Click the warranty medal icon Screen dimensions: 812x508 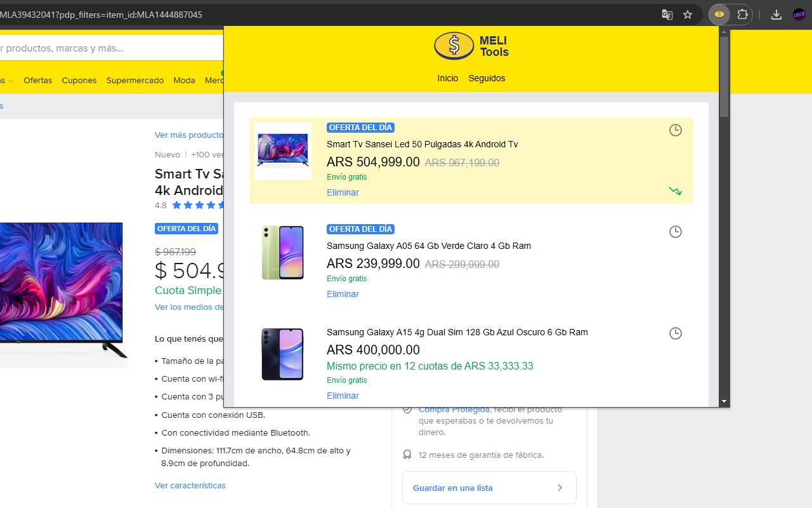click(407, 455)
